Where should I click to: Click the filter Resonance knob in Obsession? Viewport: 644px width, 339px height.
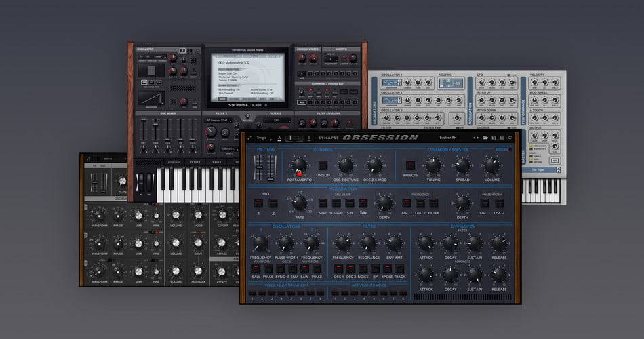click(x=368, y=243)
